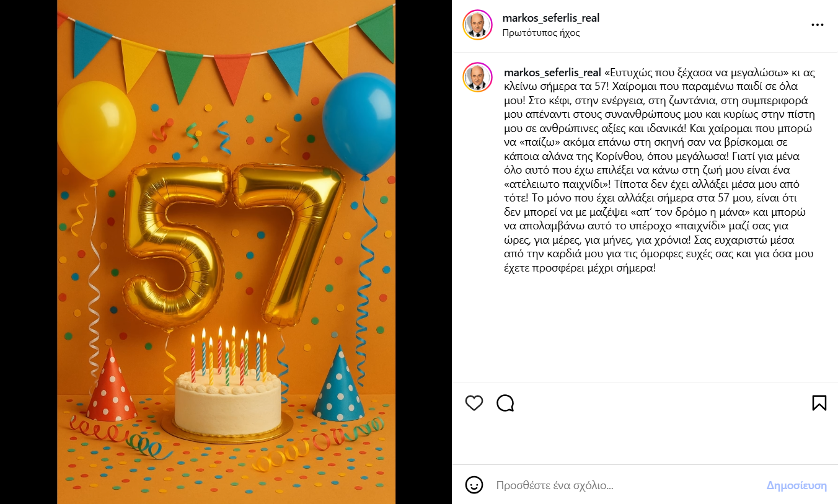
Task: Save post using the bookmark icon
Action: click(819, 403)
